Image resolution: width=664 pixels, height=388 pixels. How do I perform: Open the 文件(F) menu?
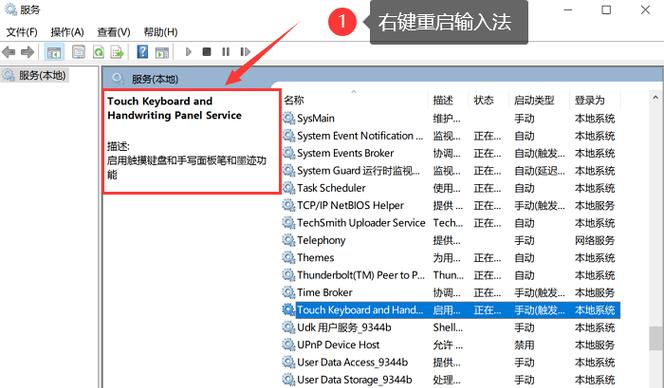point(22,32)
